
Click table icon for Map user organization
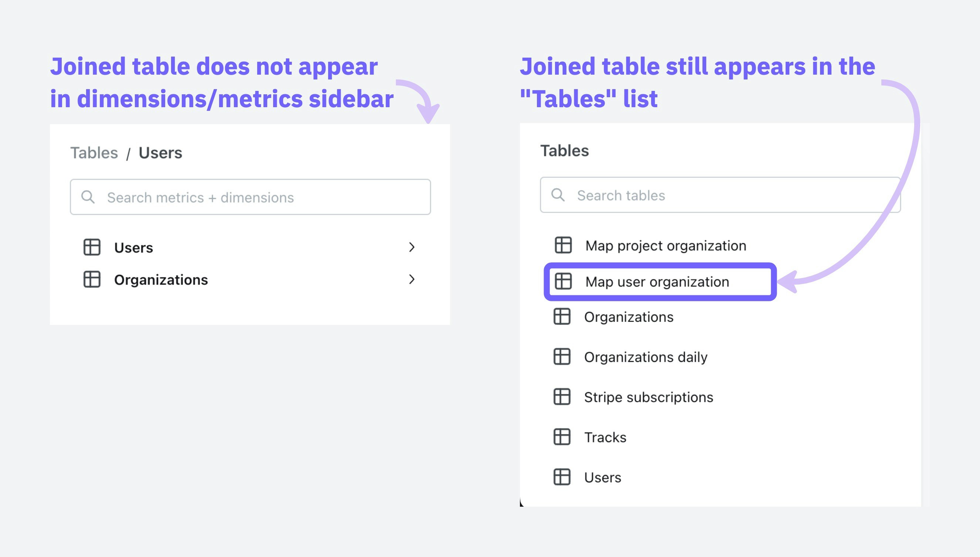pyautogui.click(x=563, y=282)
